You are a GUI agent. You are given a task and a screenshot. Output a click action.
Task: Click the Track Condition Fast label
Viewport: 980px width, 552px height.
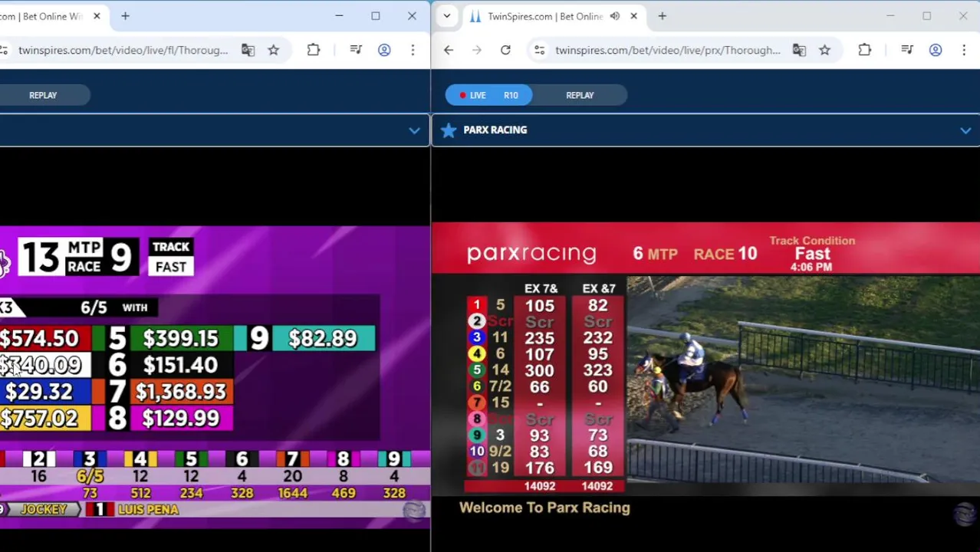click(812, 248)
